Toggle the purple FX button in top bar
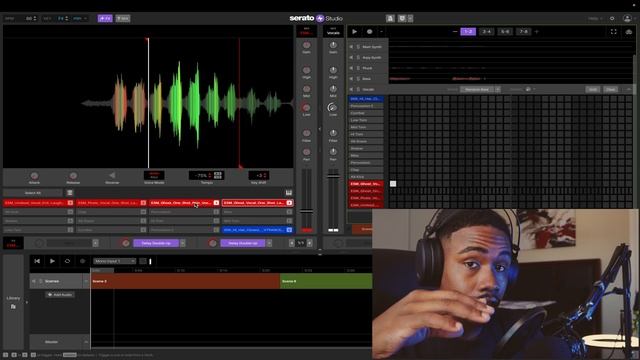Image resolution: width=640 pixels, height=360 pixels. [x=105, y=18]
